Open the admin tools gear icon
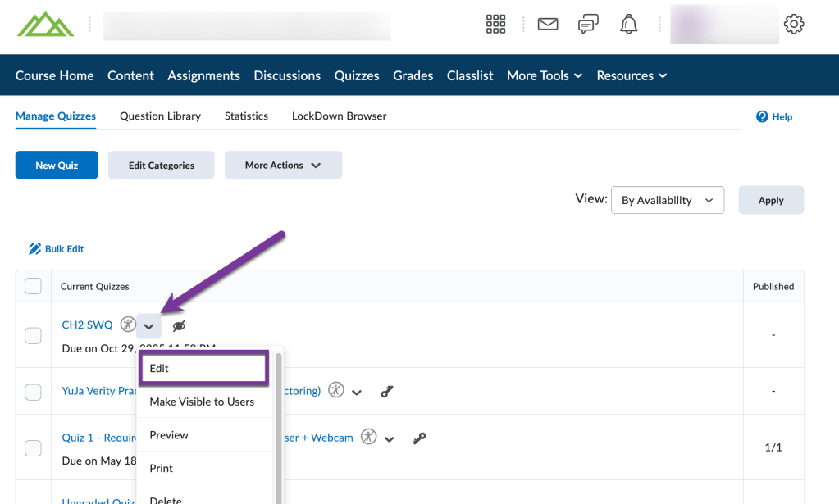Image resolution: width=839 pixels, height=504 pixels. 794,25
